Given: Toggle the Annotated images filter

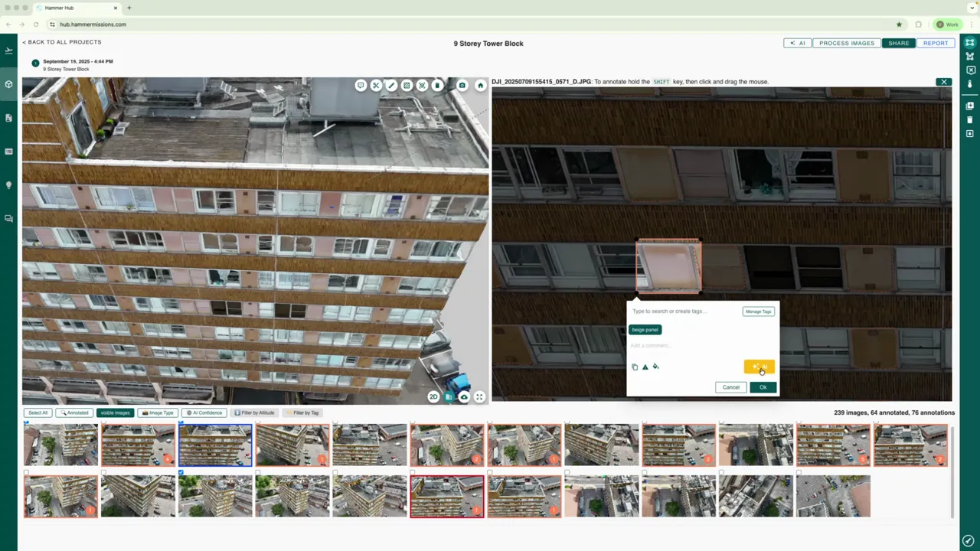Looking at the screenshot, I should point(76,412).
